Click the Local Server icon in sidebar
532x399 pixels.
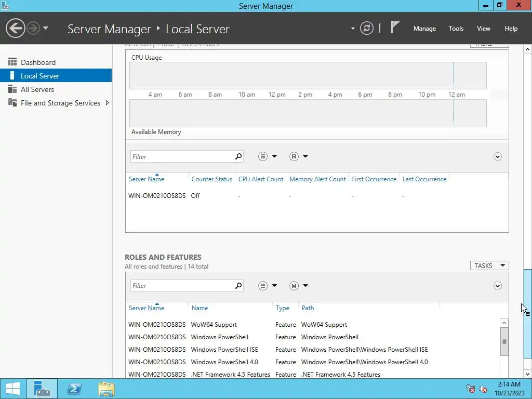coord(12,75)
